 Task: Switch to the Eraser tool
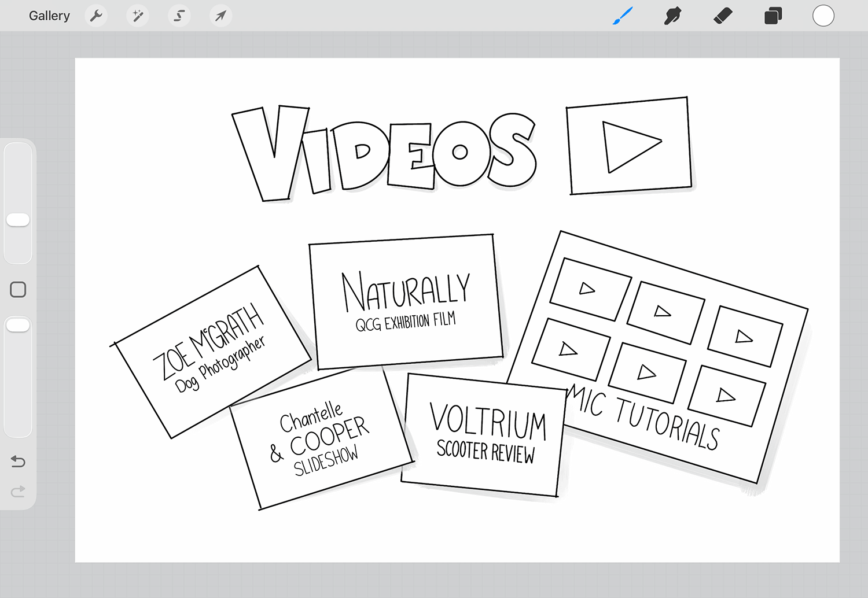723,16
